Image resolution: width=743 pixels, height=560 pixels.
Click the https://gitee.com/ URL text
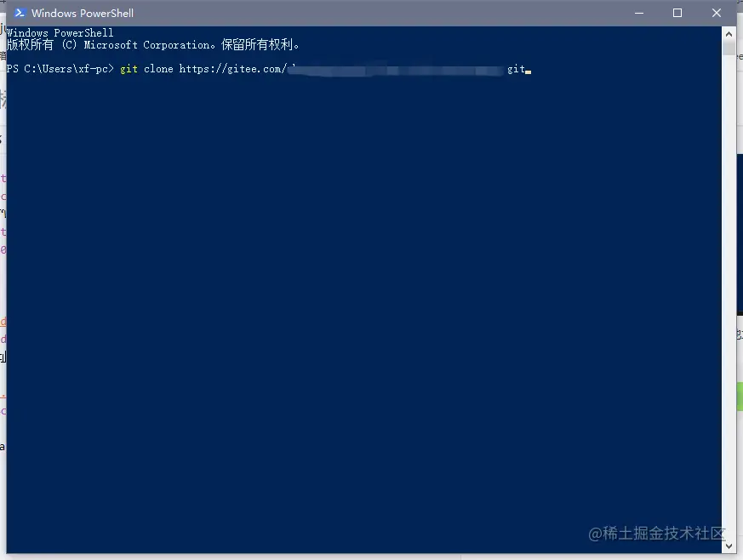[232, 69]
